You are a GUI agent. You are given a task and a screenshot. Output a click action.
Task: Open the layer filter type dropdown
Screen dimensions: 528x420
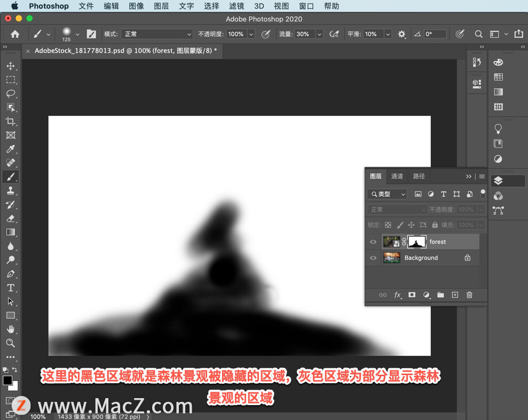coord(387,194)
